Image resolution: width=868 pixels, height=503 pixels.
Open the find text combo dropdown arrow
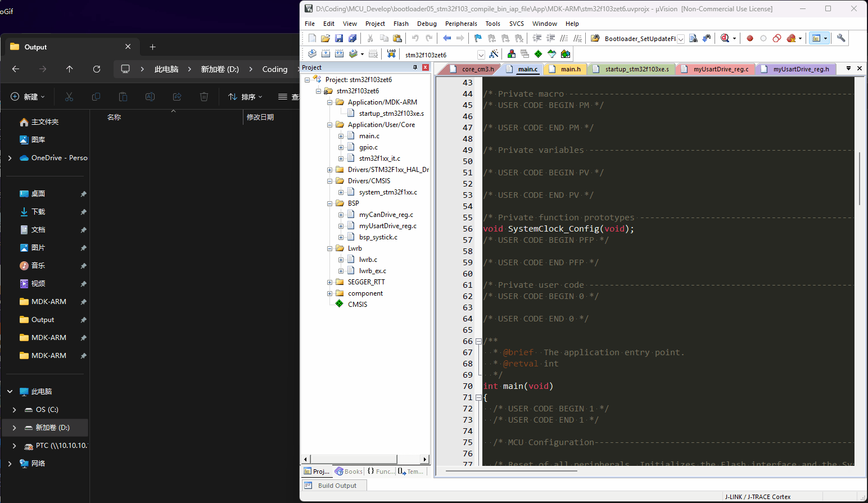(x=681, y=39)
